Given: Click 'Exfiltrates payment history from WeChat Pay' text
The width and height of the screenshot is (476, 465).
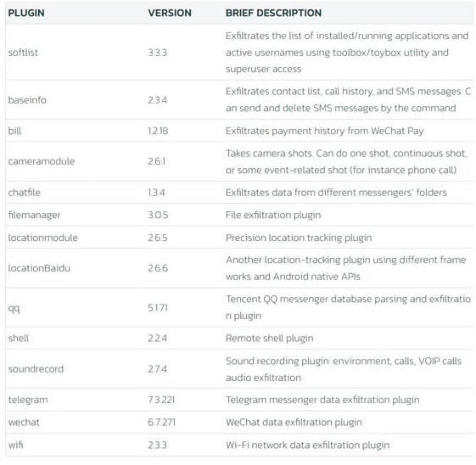Looking at the screenshot, I should (325, 132).
